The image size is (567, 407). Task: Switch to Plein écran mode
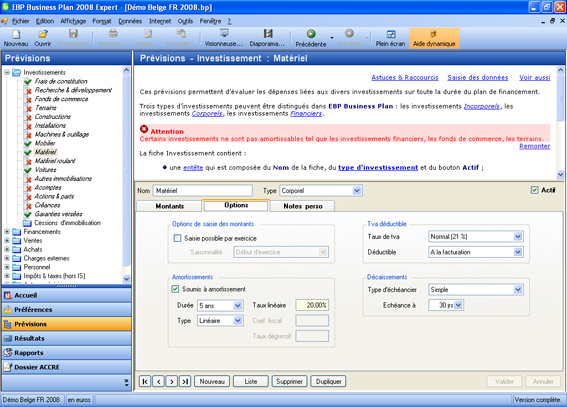tap(390, 38)
